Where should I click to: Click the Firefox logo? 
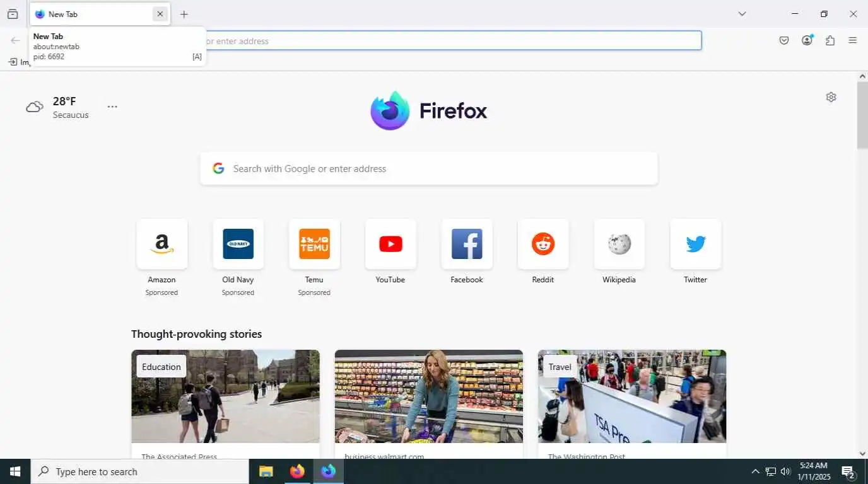429,111
